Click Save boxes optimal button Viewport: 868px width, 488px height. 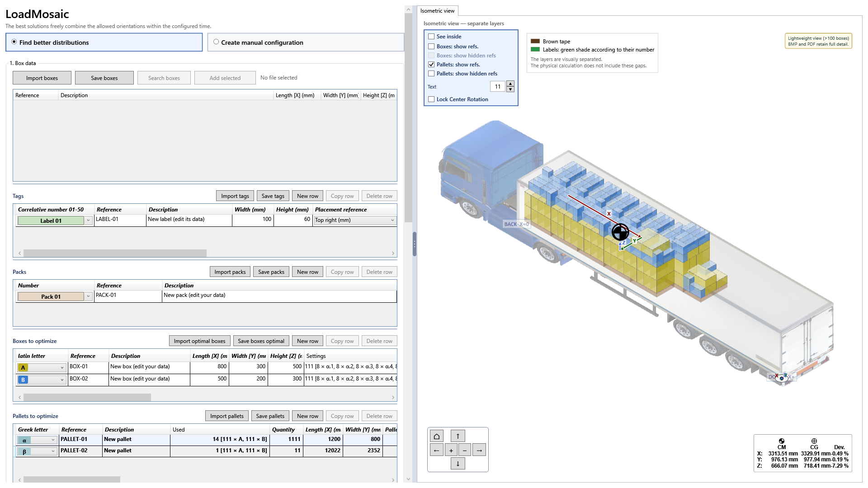(261, 341)
